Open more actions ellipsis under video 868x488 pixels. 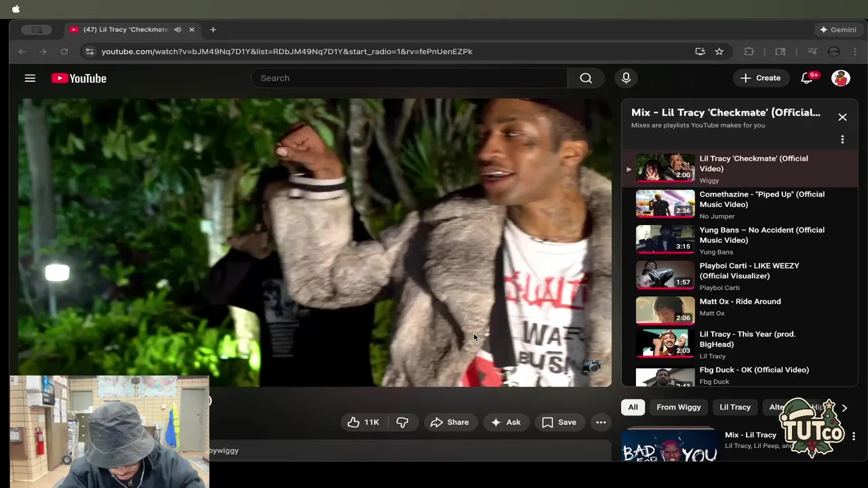(601, 422)
